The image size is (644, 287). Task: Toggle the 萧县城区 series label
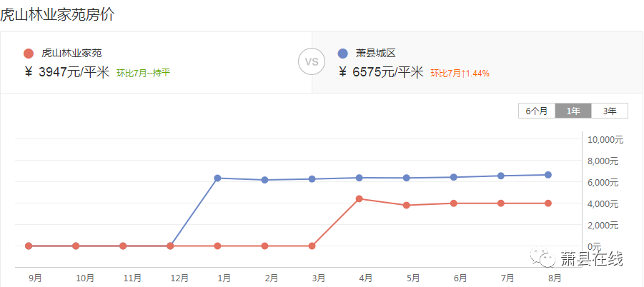(375, 54)
